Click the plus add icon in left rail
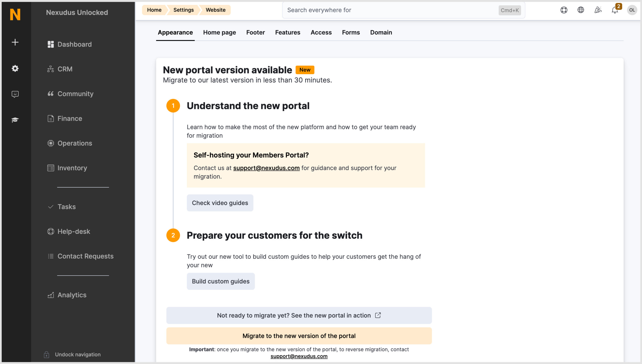 coord(15,42)
